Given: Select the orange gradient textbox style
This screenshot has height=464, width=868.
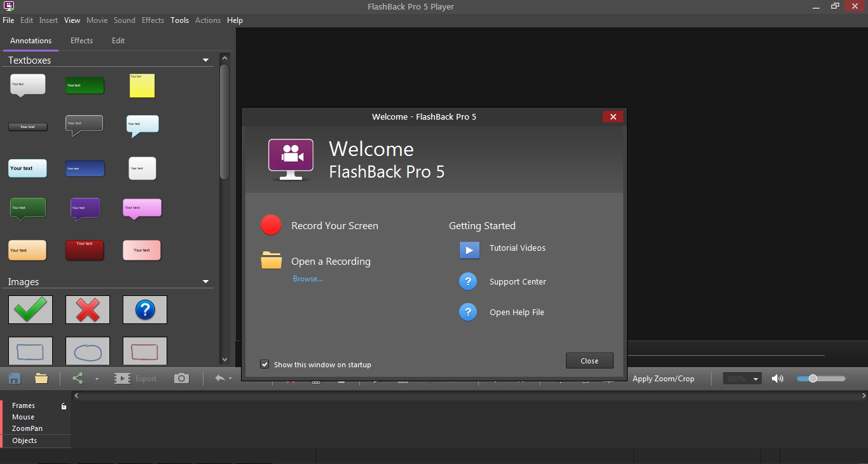Looking at the screenshot, I should coord(27,250).
